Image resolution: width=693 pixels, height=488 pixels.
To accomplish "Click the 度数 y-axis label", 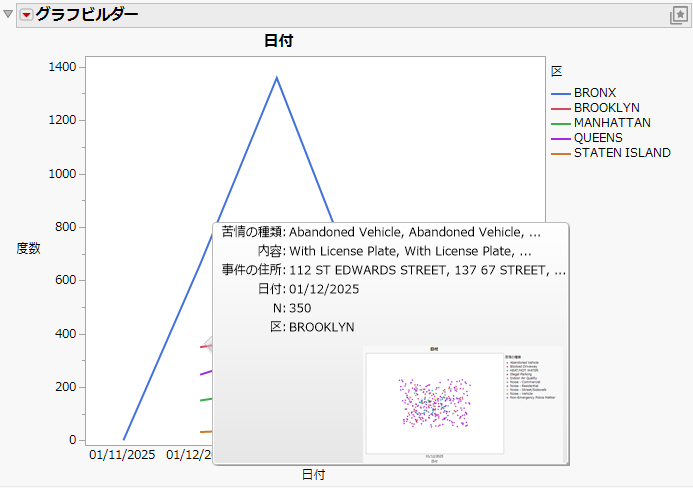I will pos(29,248).
